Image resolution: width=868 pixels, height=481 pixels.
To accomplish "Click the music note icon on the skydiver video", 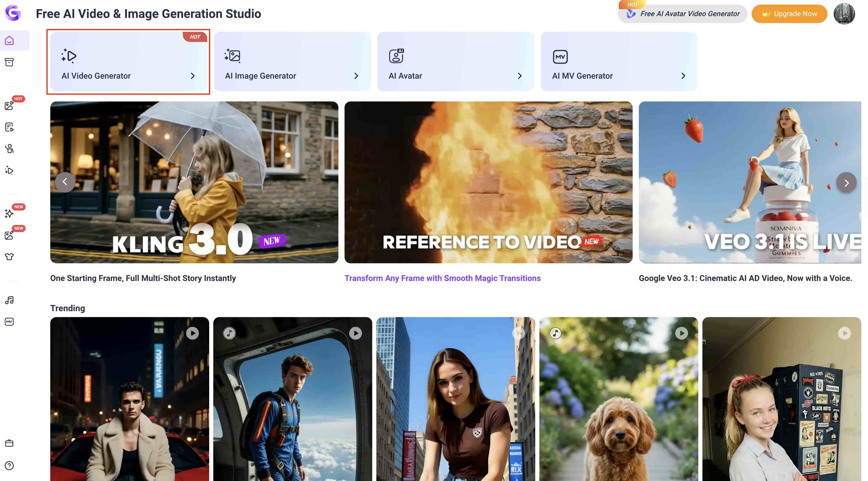I will click(229, 333).
